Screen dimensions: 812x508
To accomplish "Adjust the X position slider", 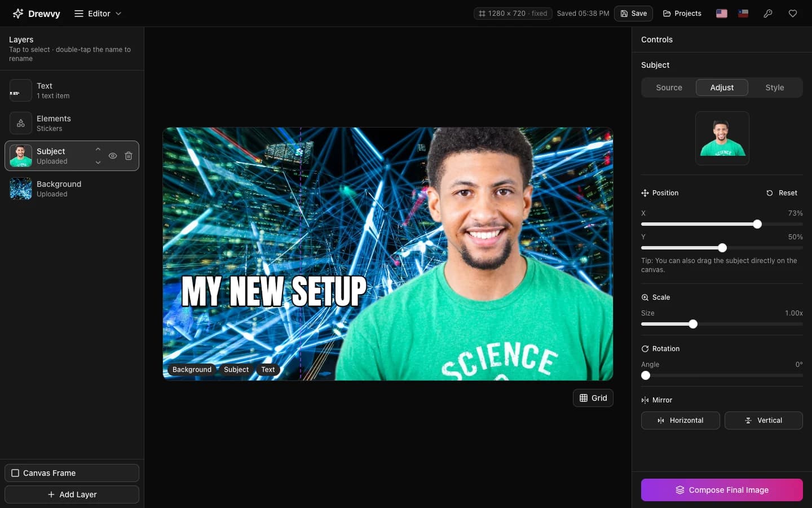I will 722,224.
